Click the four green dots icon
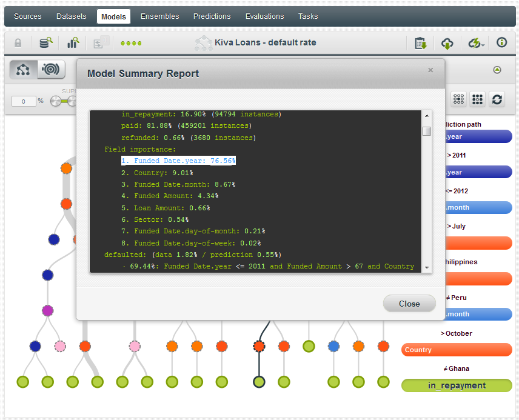The width and height of the screenshot is (519, 420). 131,43
